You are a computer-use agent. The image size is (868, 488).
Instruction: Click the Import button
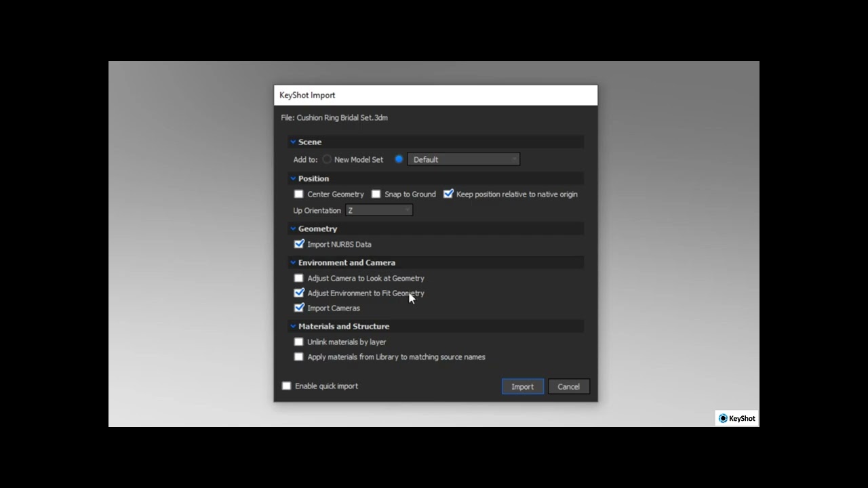522,386
